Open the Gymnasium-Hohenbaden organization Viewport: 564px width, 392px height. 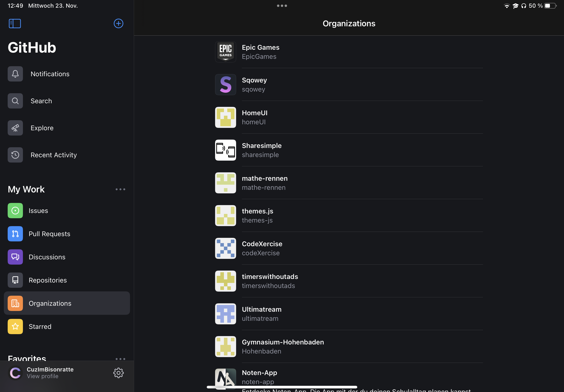coord(349,347)
